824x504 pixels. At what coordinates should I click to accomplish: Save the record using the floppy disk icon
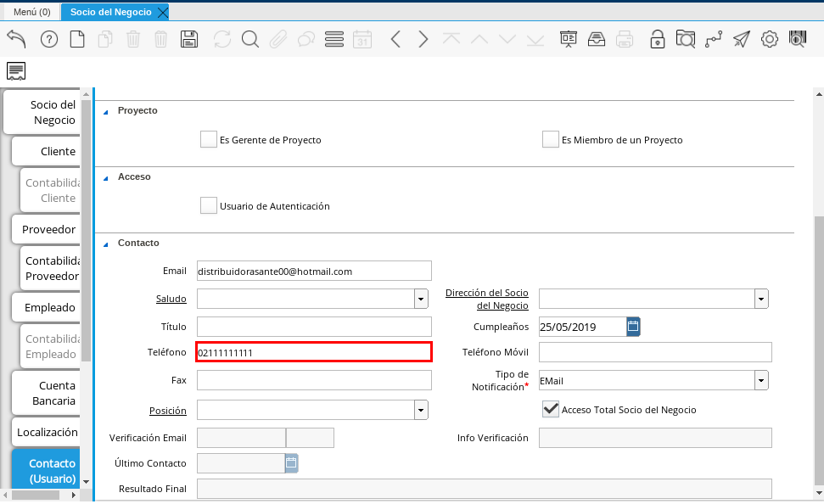[189, 39]
